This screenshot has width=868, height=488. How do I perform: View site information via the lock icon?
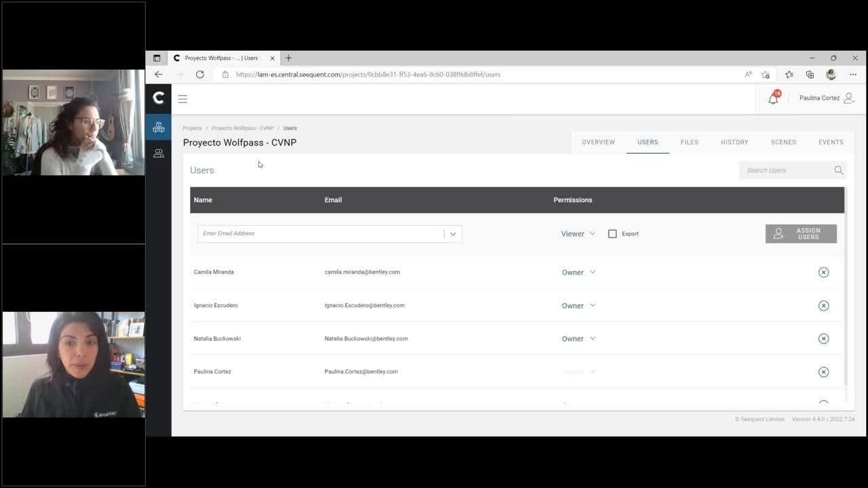[x=225, y=75]
